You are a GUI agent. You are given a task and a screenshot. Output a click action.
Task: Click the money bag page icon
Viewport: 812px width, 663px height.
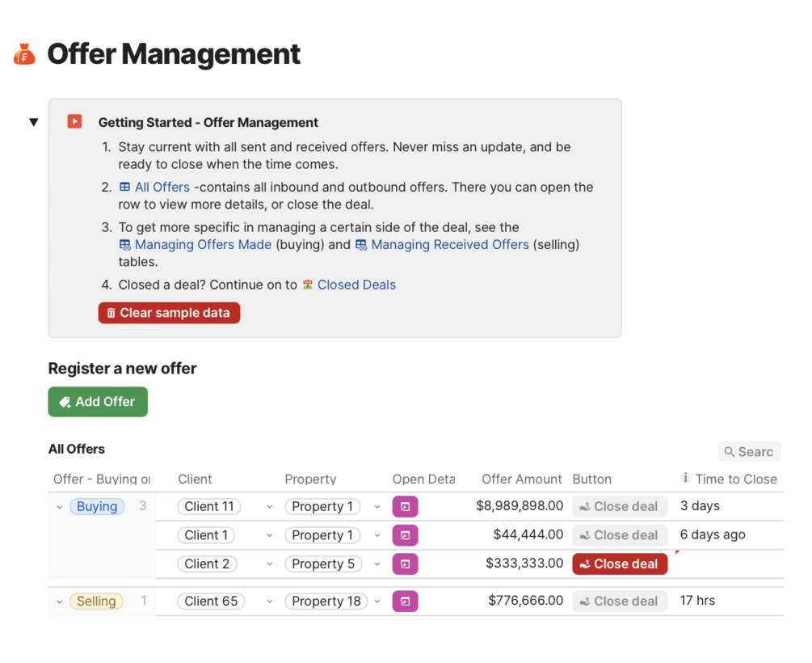point(24,54)
